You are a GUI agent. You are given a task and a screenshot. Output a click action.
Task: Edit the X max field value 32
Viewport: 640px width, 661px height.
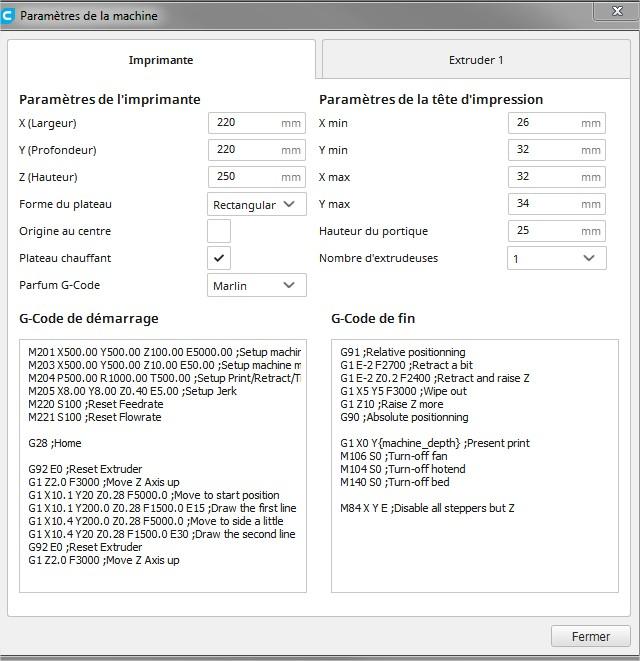pos(557,177)
